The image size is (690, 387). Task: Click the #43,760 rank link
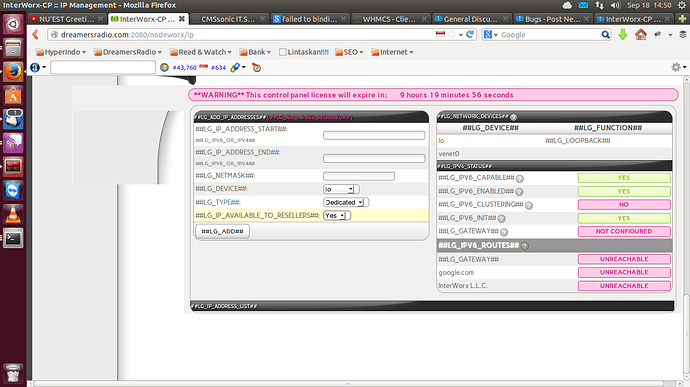184,67
